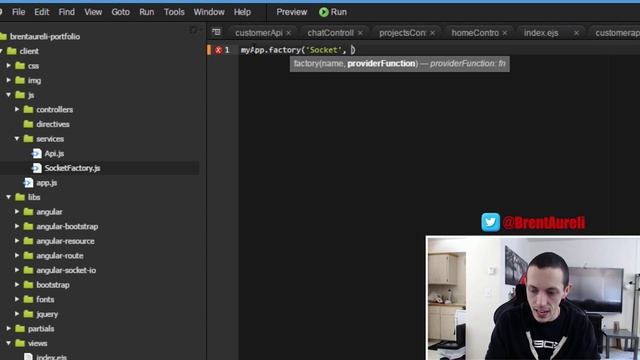640x360 pixels.
Task: Switch to the chatControll tab
Action: tap(330, 33)
